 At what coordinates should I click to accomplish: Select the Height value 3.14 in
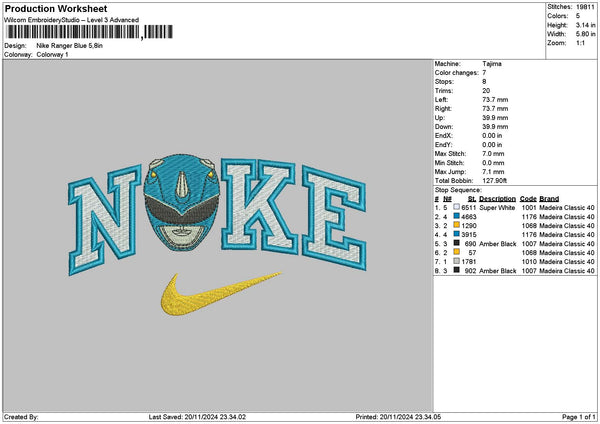[x=585, y=25]
